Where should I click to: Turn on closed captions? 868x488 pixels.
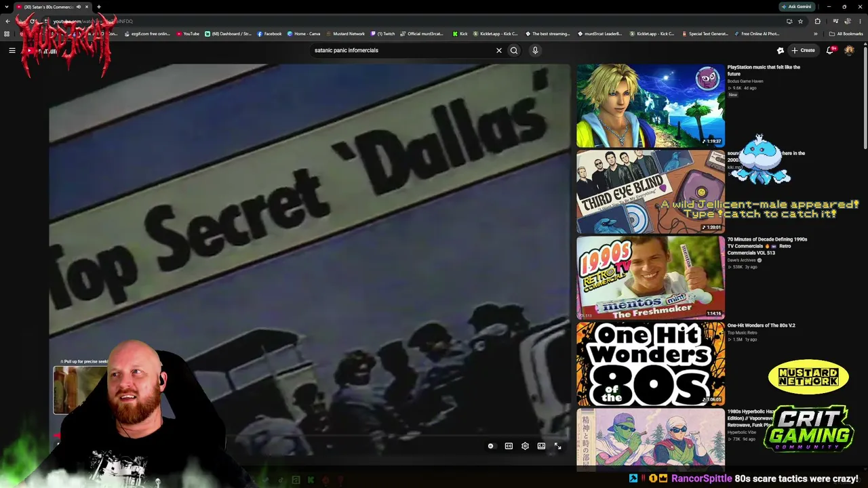(x=509, y=446)
